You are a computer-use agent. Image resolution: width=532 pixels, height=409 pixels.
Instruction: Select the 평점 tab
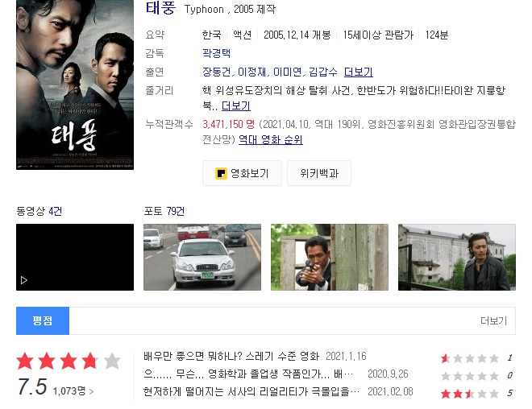tap(43, 320)
